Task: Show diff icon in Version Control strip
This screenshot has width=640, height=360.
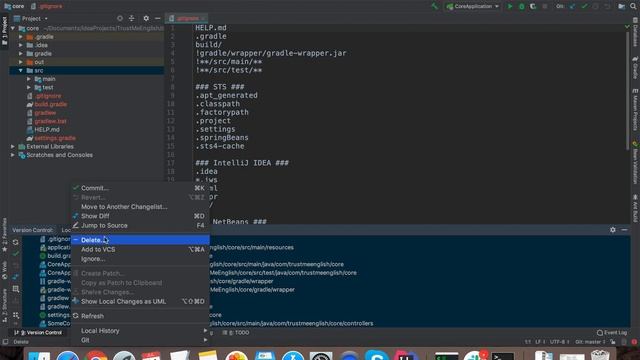Action: [16, 277]
